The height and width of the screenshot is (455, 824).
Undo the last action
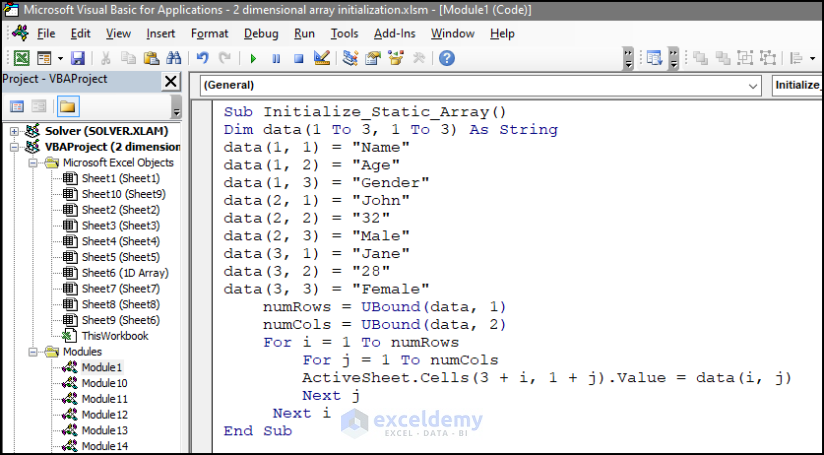coord(202,58)
